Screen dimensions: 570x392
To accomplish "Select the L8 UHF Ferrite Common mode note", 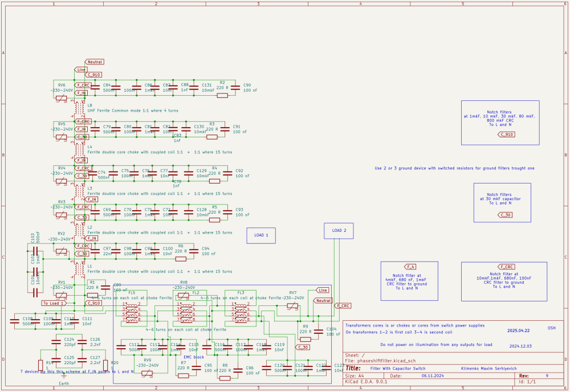I will tap(133, 111).
